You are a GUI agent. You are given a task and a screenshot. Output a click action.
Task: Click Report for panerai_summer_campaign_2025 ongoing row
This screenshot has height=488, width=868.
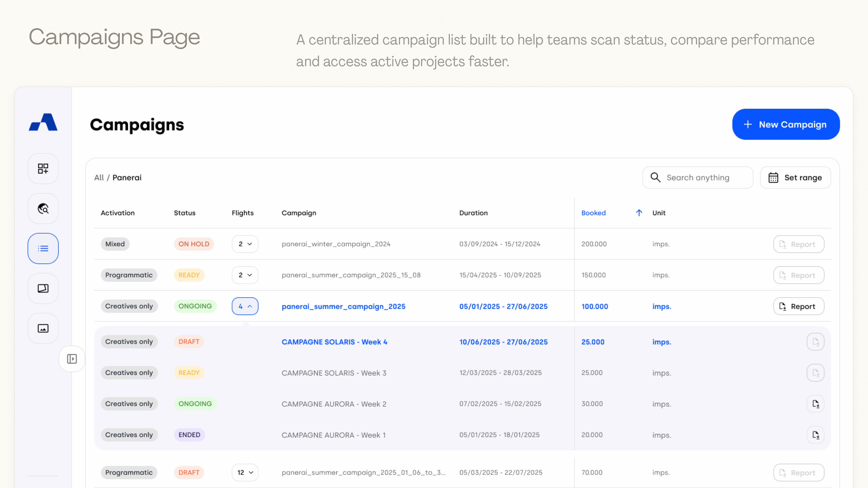(x=799, y=306)
